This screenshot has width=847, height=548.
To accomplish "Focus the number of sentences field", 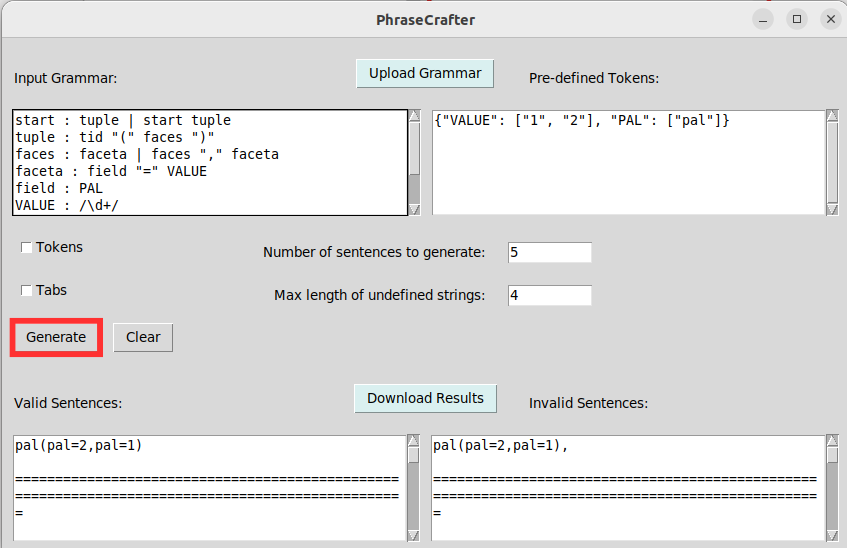I will [549, 252].
